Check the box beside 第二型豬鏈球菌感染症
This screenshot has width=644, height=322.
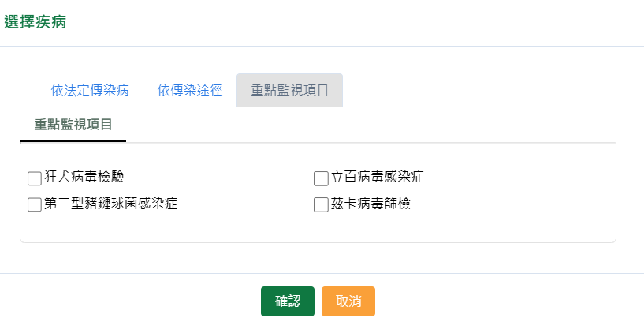point(34,204)
